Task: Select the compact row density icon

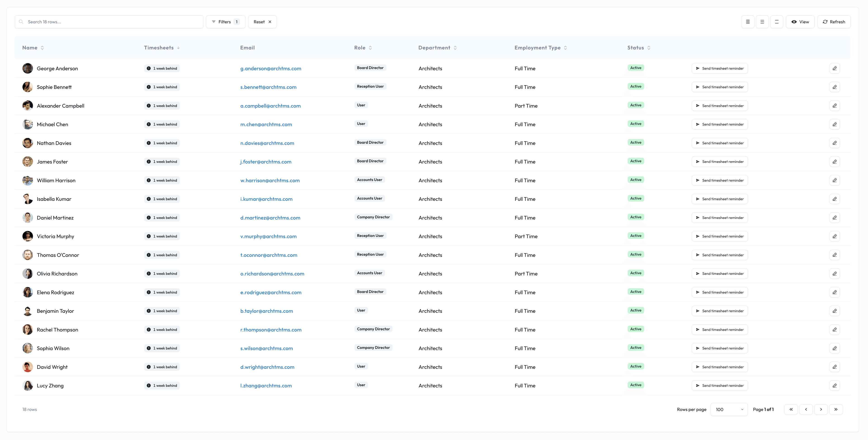Action: tap(748, 22)
